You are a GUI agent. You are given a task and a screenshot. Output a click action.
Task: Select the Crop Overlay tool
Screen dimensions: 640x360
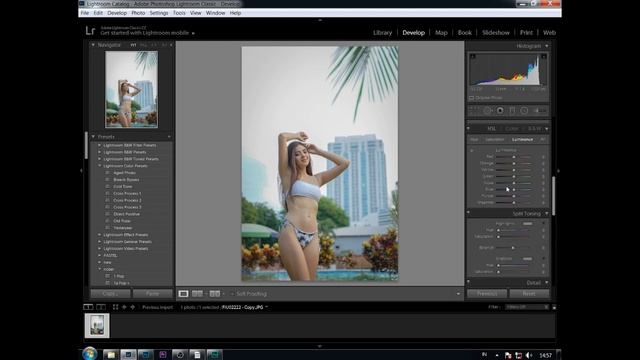473,111
